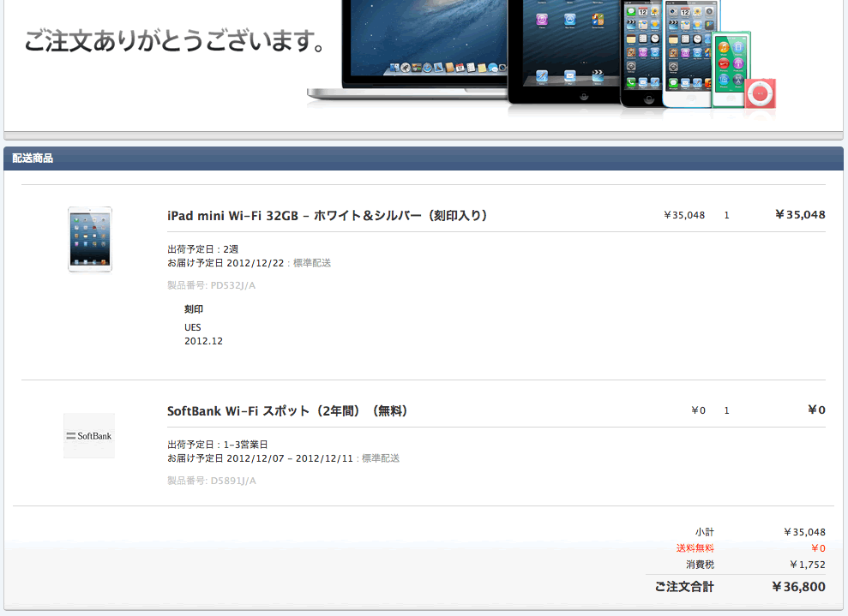
Task: Click the ご注文合計 order total label
Action: point(684,587)
